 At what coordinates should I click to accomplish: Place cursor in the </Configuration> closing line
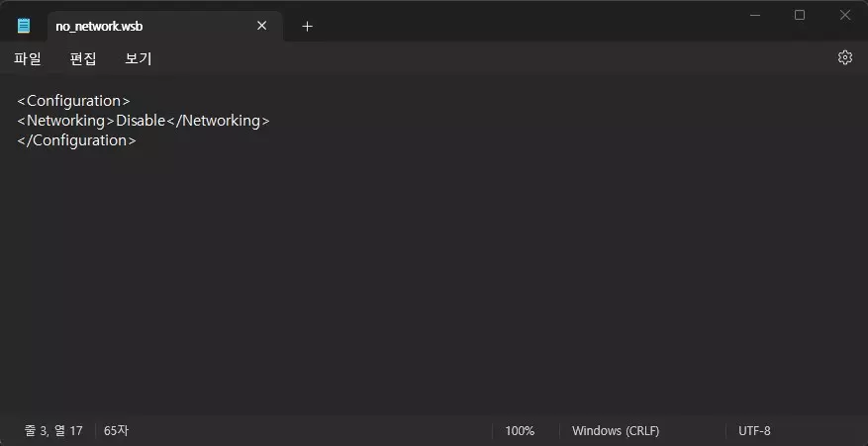pos(76,140)
